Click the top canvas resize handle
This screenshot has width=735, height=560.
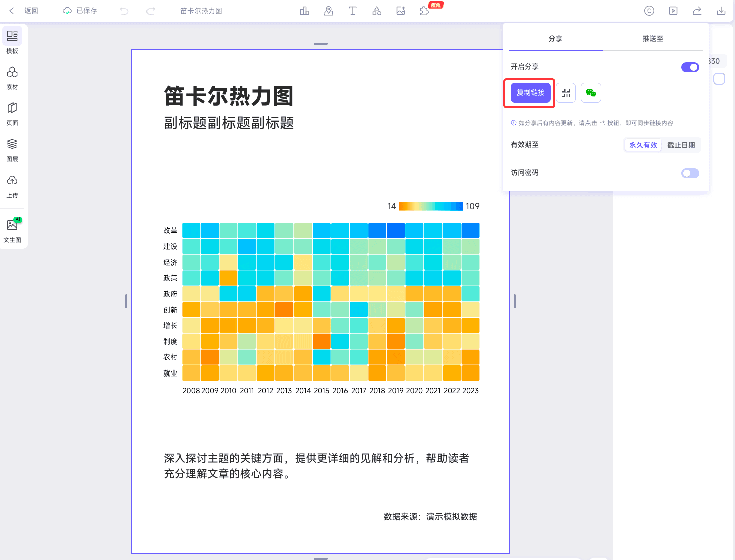pos(321,44)
